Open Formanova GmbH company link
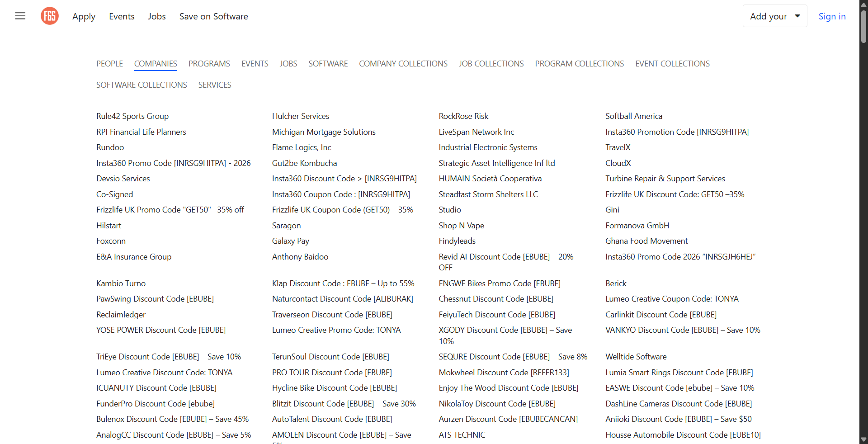The image size is (868, 444). click(637, 226)
